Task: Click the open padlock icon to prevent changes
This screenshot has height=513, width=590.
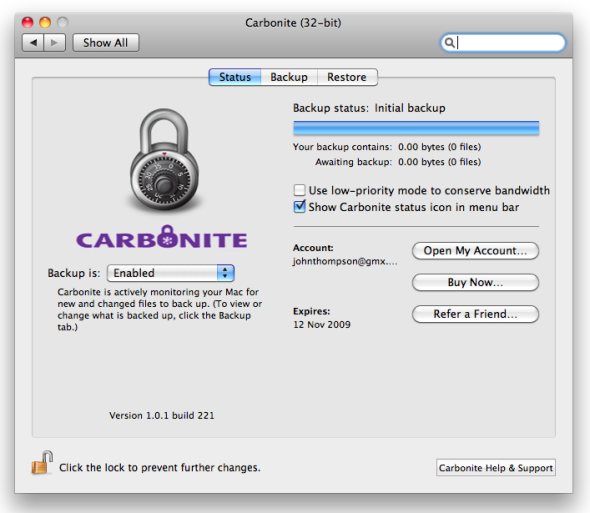Action: pos(41,463)
